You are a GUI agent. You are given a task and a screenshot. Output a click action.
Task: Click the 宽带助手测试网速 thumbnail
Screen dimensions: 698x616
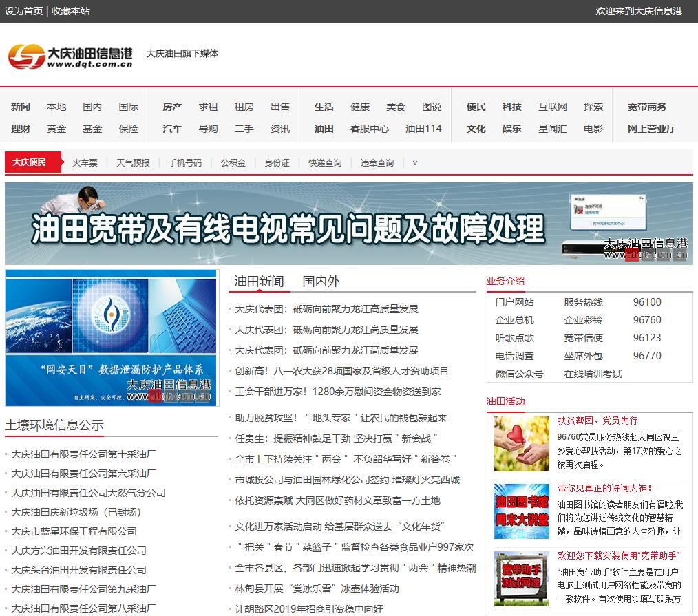pyautogui.click(x=522, y=579)
